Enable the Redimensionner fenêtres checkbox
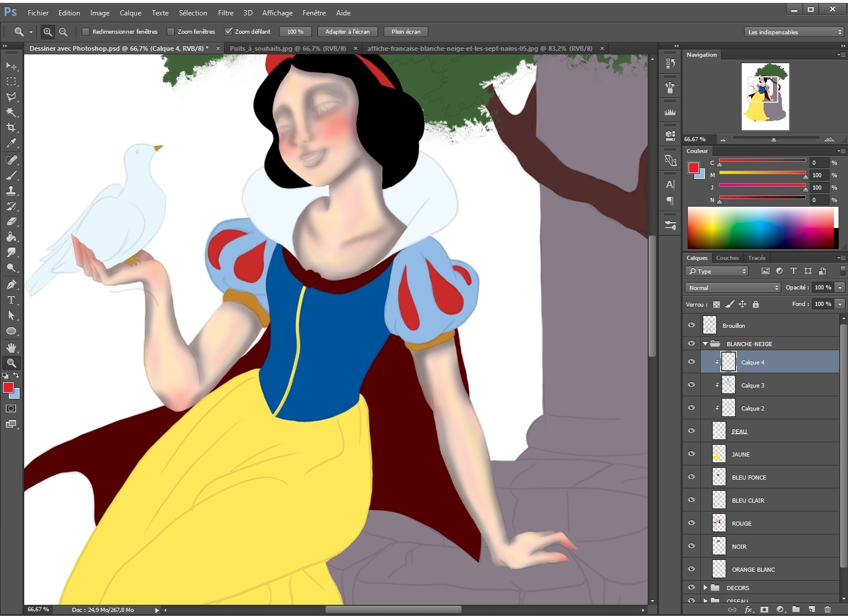 pos(86,31)
